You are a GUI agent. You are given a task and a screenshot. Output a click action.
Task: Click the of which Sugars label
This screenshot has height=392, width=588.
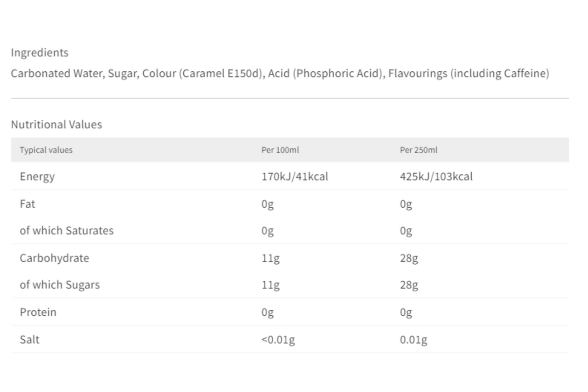59,285
